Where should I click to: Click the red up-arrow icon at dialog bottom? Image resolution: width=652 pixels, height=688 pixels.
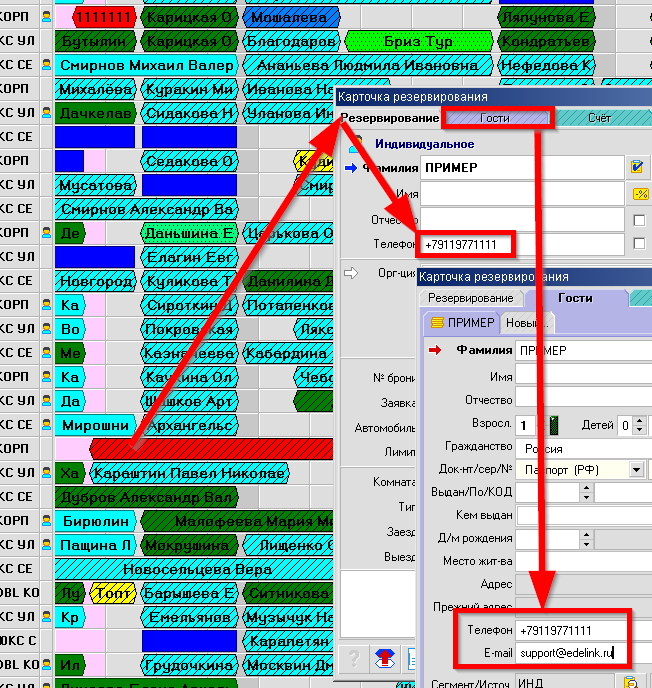coord(383,658)
